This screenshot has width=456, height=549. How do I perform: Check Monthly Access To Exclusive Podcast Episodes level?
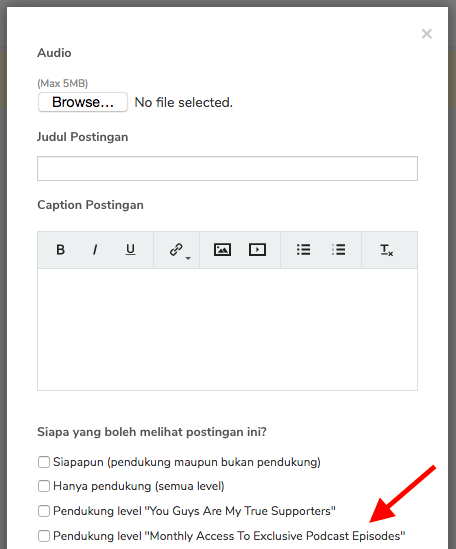[x=44, y=536]
